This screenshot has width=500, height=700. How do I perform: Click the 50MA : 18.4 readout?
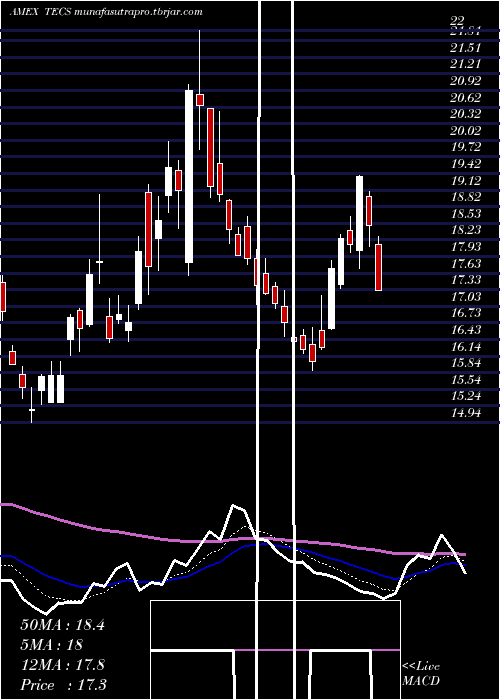click(x=62, y=625)
